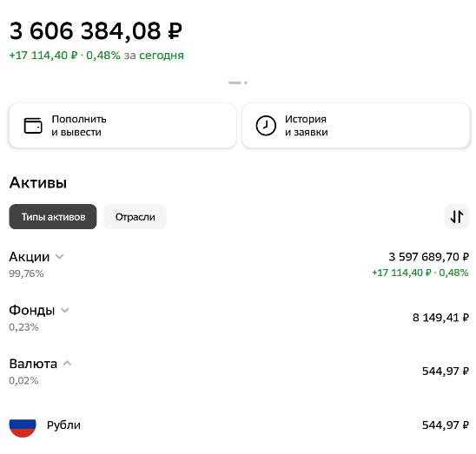Expand the Фонды chevron
The width and height of the screenshot is (476, 454).
pyautogui.click(x=65, y=311)
